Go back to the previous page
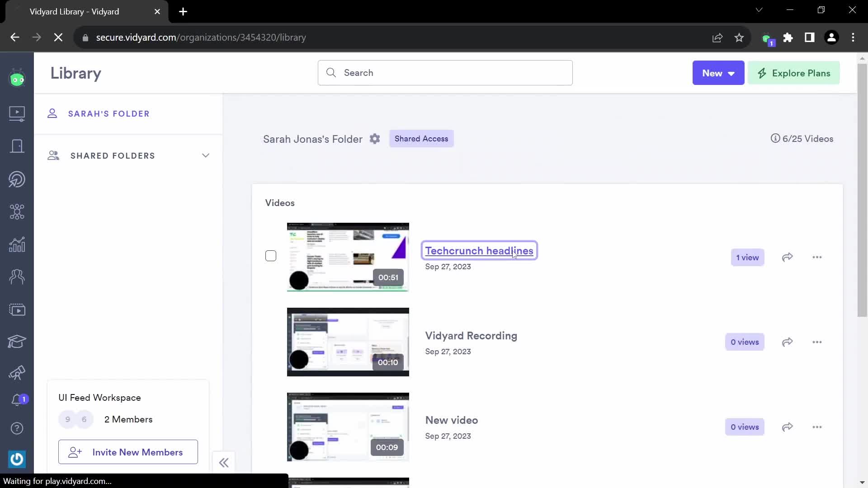868x488 pixels. (x=15, y=38)
